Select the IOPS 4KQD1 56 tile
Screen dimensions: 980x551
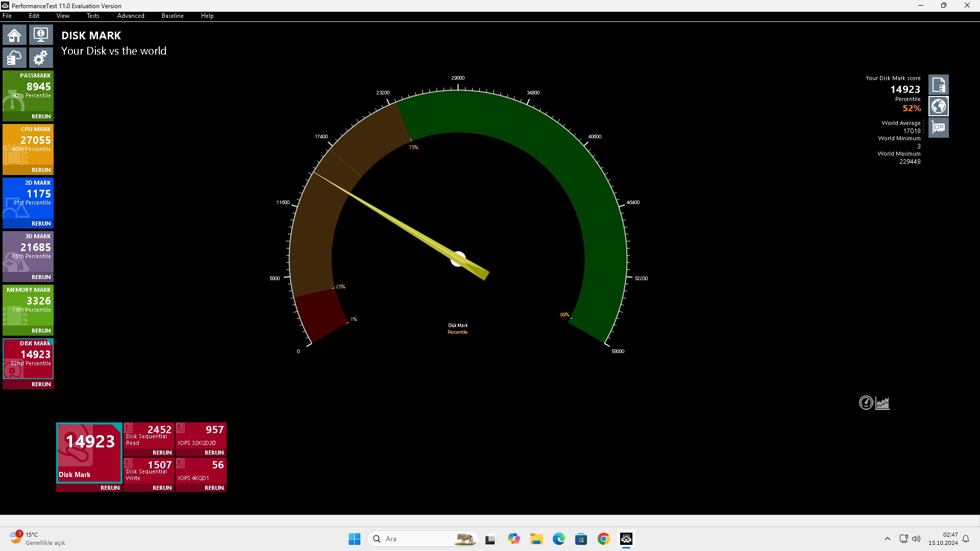201,471
